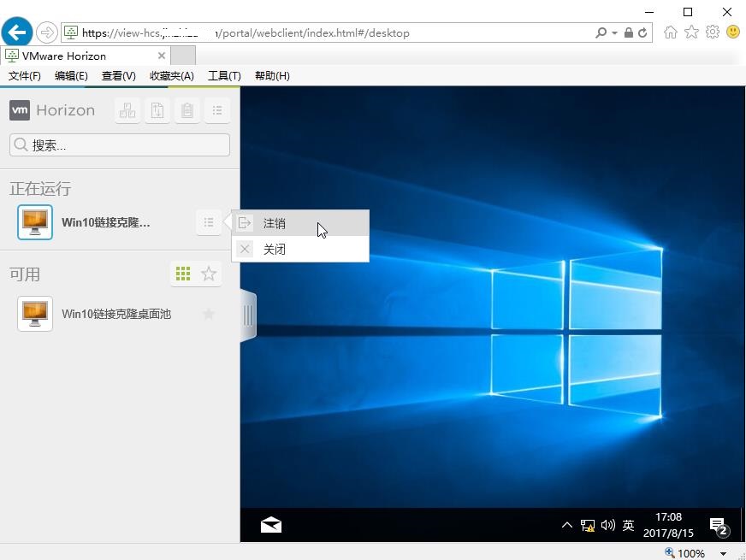746x560 pixels.
Task: Toggle the favorites star filter next to grid icon
Action: coord(208,274)
